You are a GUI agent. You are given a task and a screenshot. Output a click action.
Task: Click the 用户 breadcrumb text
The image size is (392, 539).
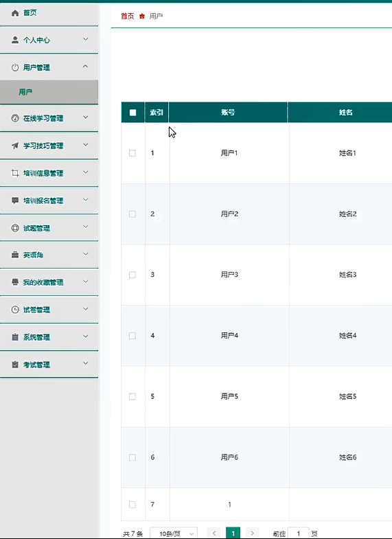click(156, 16)
